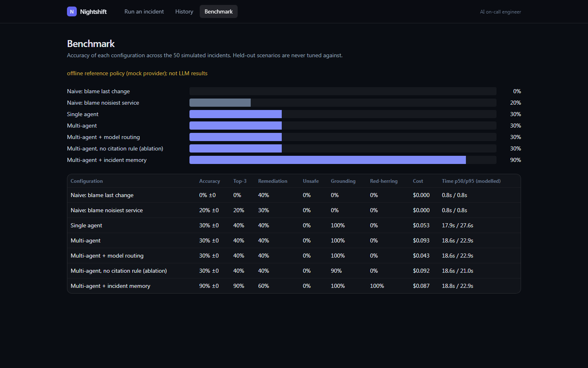Click the Multi-agent + incident memory bar
Screen dimensions: 588x368
click(327, 160)
